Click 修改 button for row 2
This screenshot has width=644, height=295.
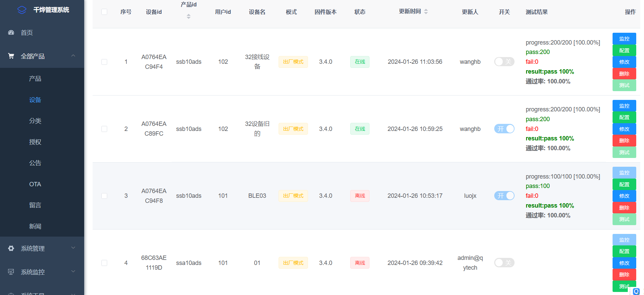click(x=624, y=129)
